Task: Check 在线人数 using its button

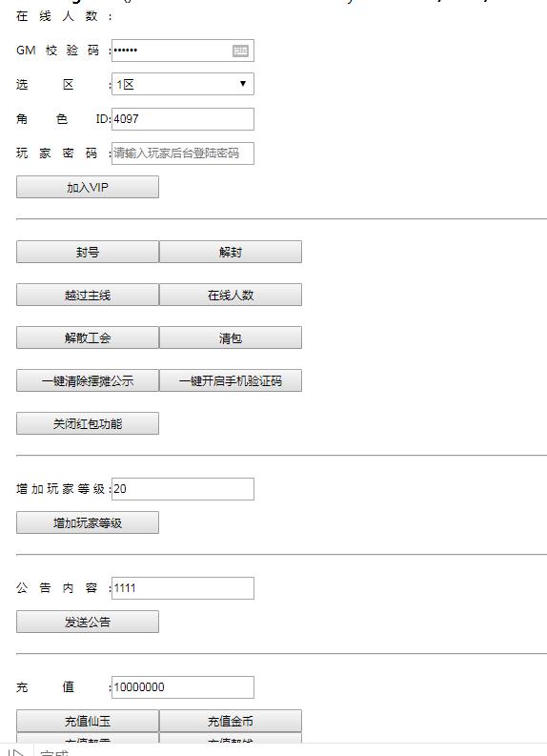Action: pos(231,295)
